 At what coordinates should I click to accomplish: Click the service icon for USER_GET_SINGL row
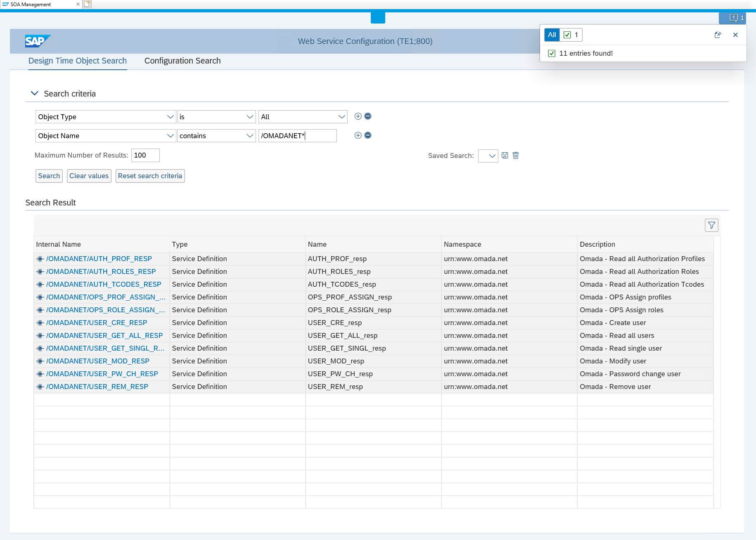[x=40, y=349]
